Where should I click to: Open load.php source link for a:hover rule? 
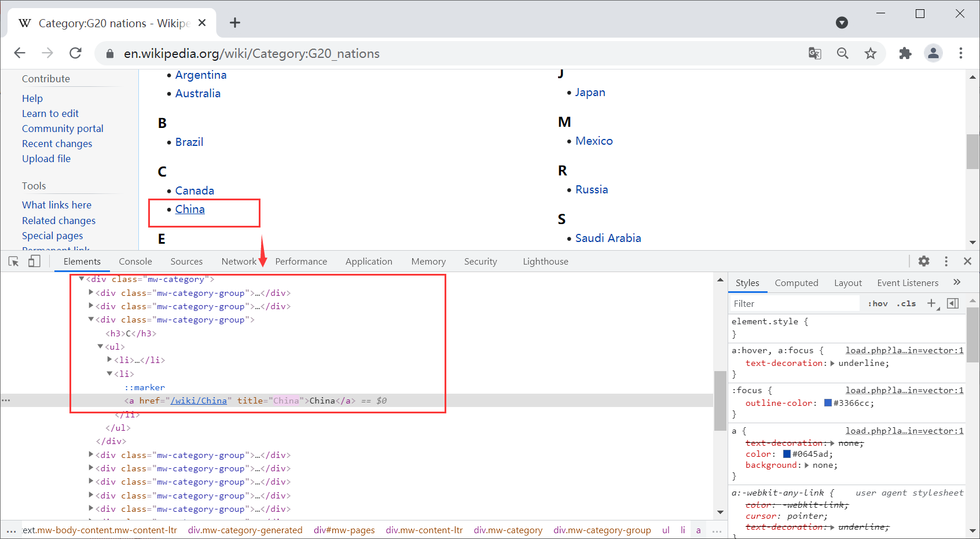coord(904,350)
